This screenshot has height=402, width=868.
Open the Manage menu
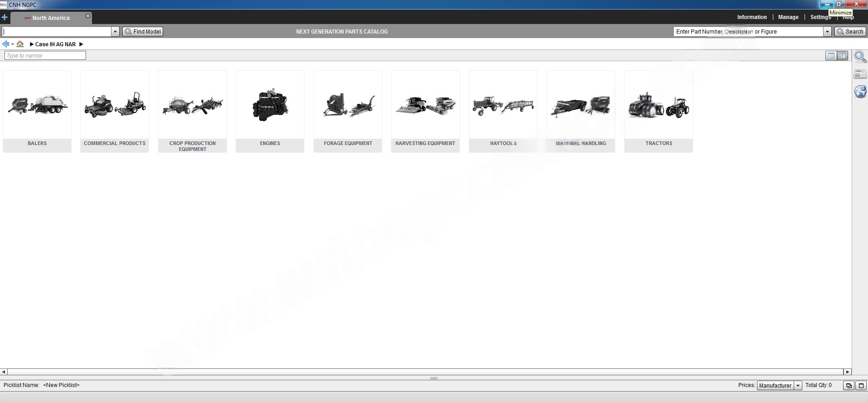(788, 17)
